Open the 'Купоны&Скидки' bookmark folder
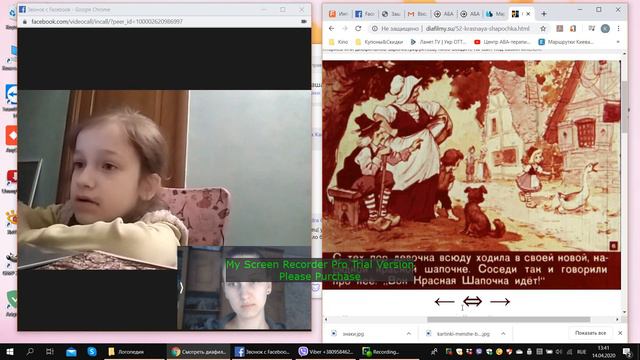640x360 pixels. (379, 42)
